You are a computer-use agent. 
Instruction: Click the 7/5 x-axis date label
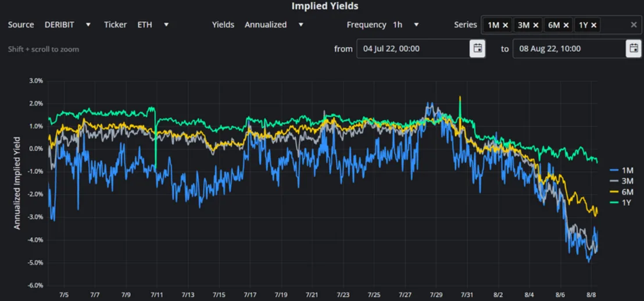coord(64,295)
